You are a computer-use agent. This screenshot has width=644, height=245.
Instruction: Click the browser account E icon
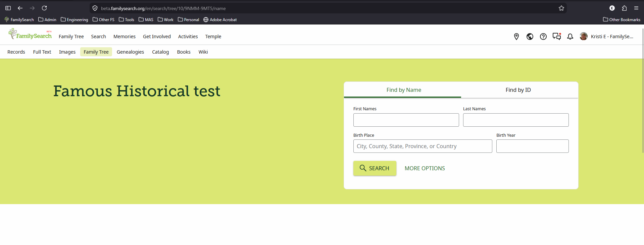(x=612, y=8)
